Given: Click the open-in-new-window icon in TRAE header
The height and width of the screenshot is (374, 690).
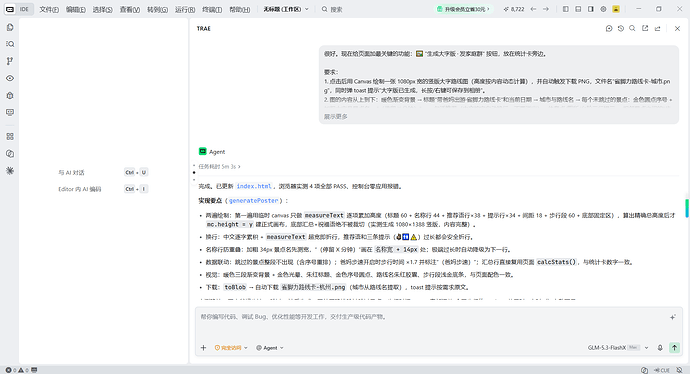Looking at the screenshot, I should coord(645,29).
